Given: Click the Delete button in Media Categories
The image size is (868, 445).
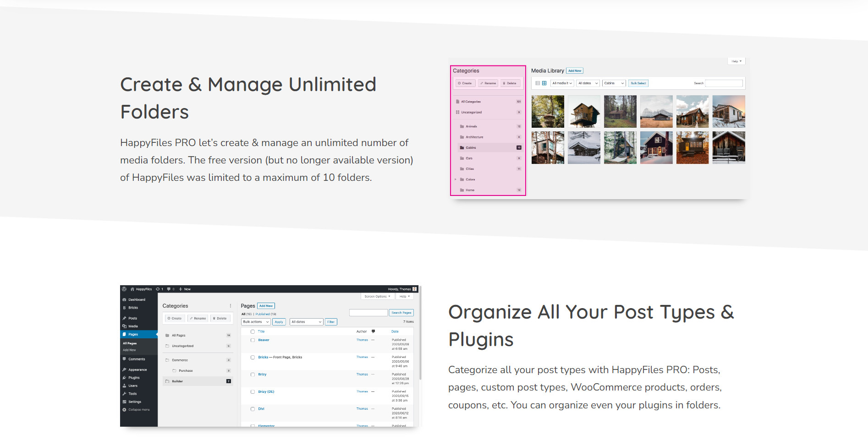Looking at the screenshot, I should coord(510,83).
